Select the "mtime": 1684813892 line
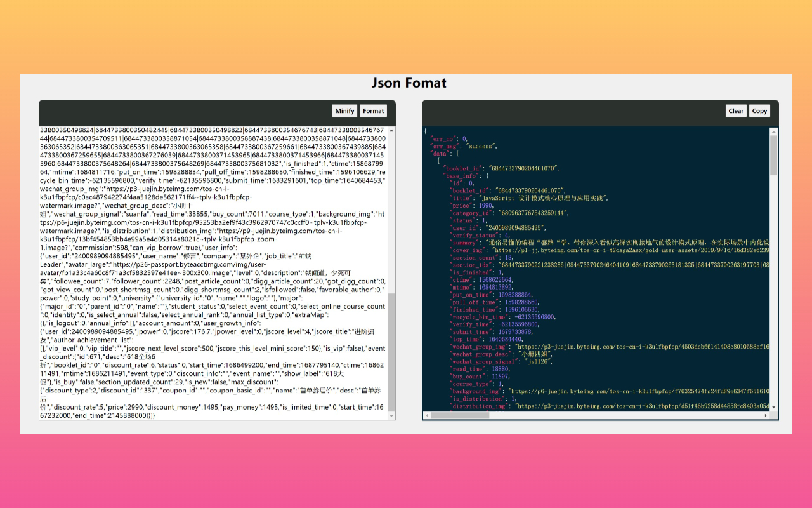 [481, 287]
